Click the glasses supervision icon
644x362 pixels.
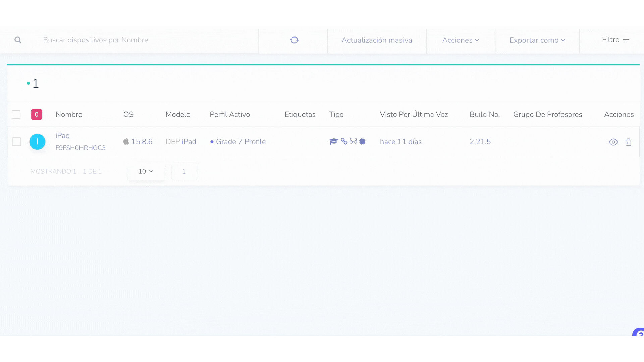coord(353,141)
